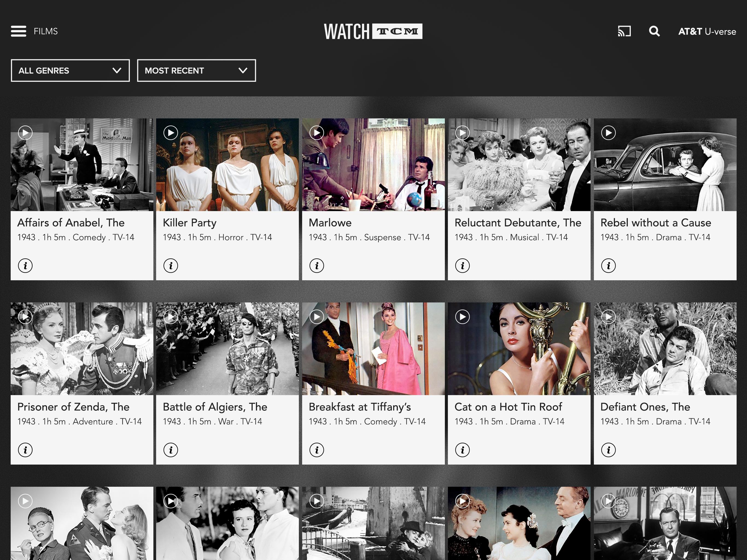Viewport: 747px width, 560px height.
Task: Open Marlowe title
Action: click(x=330, y=223)
